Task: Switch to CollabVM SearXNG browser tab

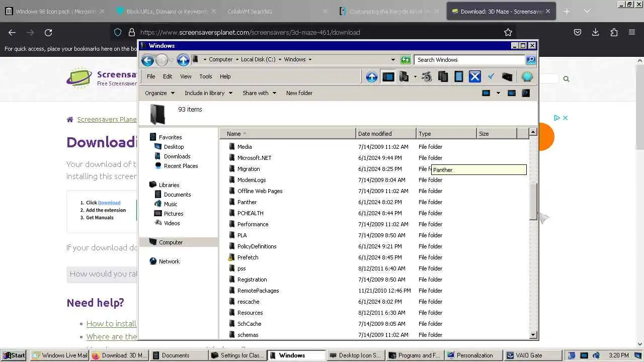Action: tap(276, 11)
